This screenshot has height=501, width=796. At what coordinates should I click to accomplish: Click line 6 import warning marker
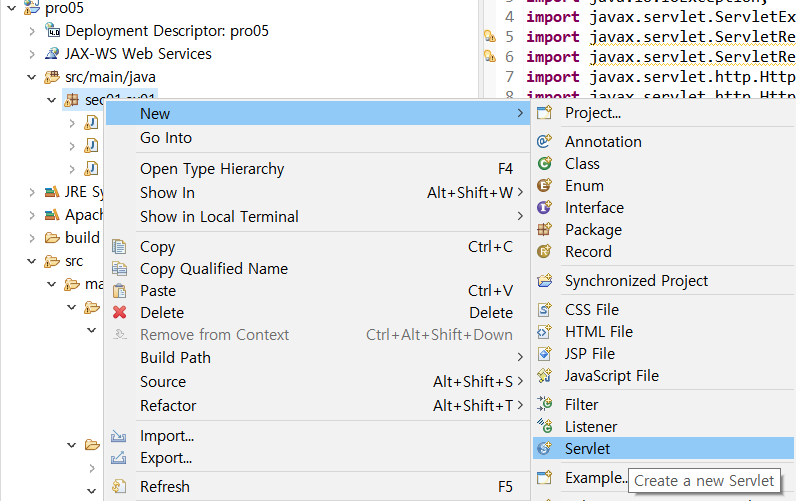(489, 56)
